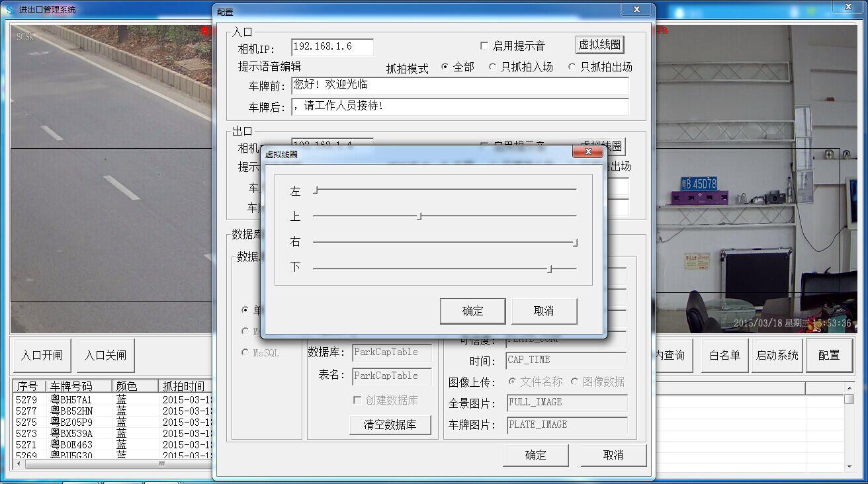
Task: Click 序号 cell 5279
Action: 26,399
